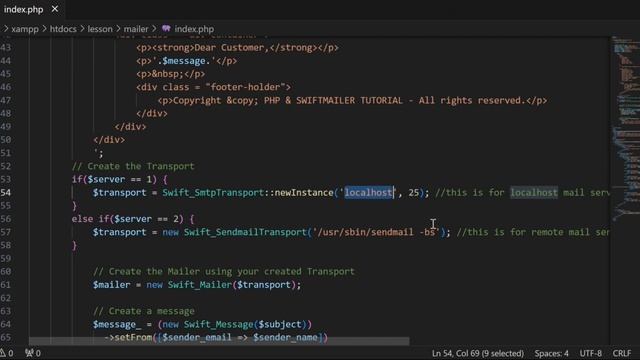Image resolution: width=640 pixels, height=360 pixels.
Task: Click the PHP elephant icon in breadcrumbs
Action: (x=166, y=29)
